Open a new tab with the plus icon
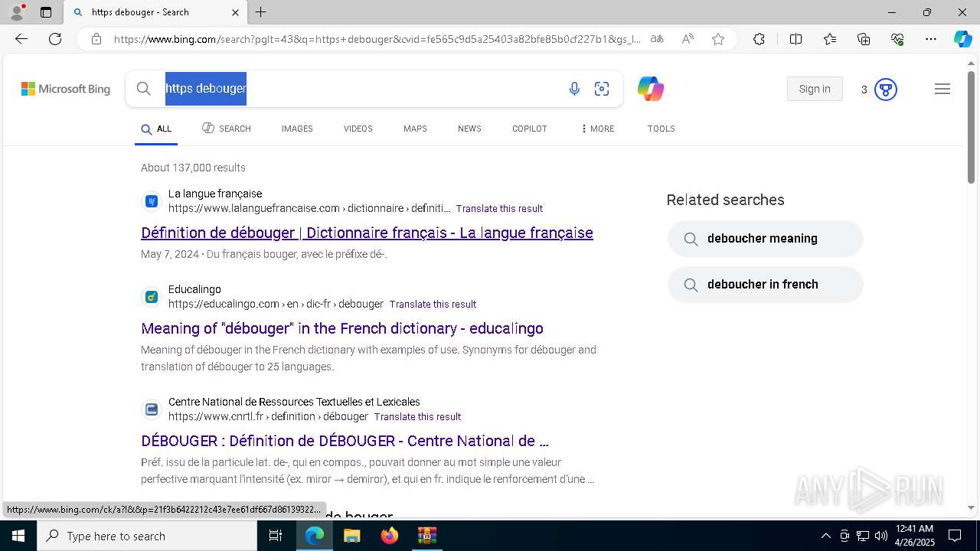980x551 pixels. pyautogui.click(x=261, y=12)
